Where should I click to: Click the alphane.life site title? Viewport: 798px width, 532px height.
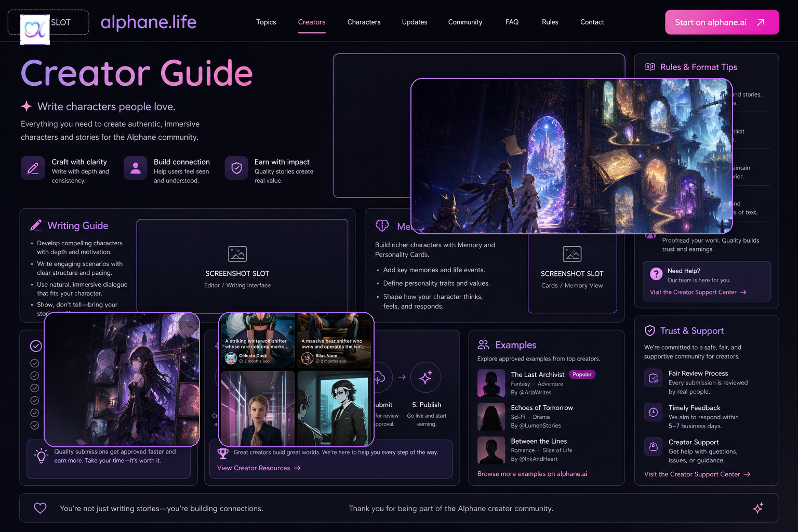[149, 22]
